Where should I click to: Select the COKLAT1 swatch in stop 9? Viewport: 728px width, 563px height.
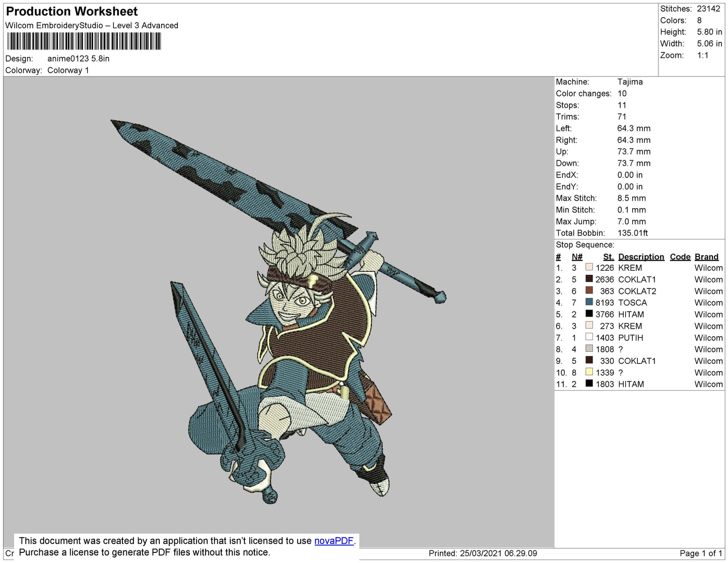point(589,360)
